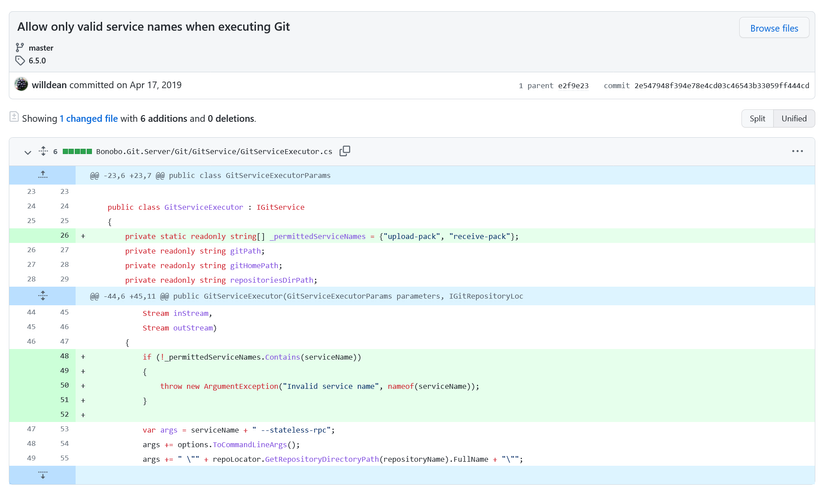Viewport: 825px width, 496px height.
Task: Open parent commit e2f9e23
Action: (x=573, y=86)
